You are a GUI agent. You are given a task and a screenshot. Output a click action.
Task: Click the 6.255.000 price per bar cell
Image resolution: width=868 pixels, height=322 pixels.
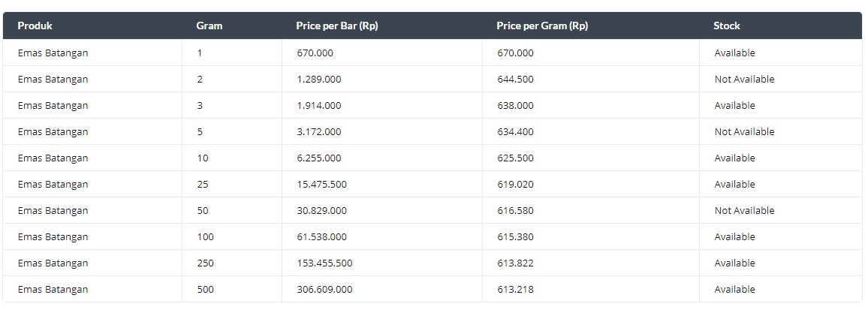pos(319,158)
